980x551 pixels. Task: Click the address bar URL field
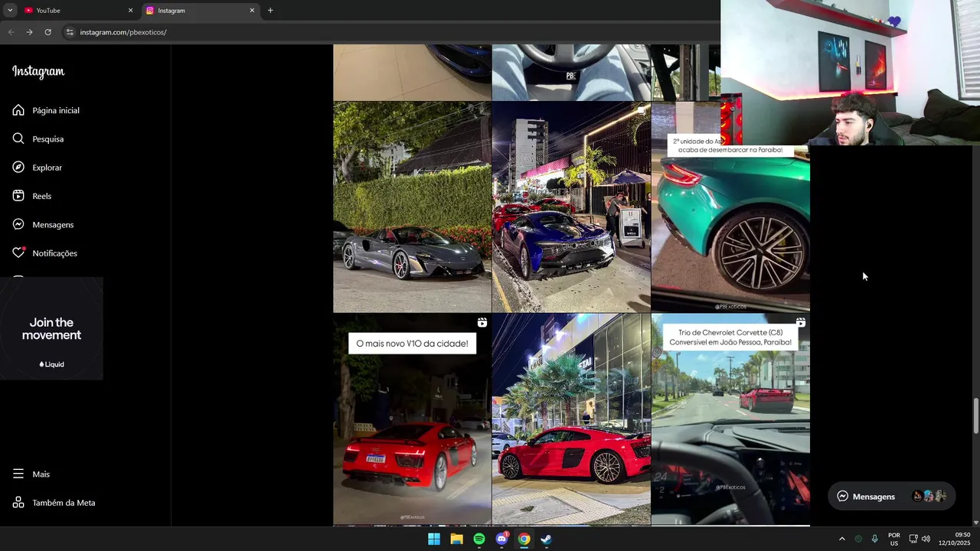click(390, 32)
